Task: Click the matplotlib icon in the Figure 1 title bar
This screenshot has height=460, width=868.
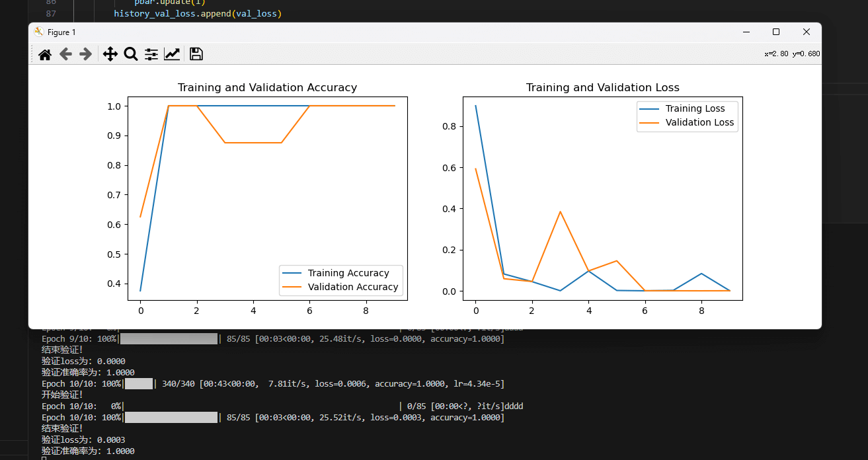Action: pos(39,32)
